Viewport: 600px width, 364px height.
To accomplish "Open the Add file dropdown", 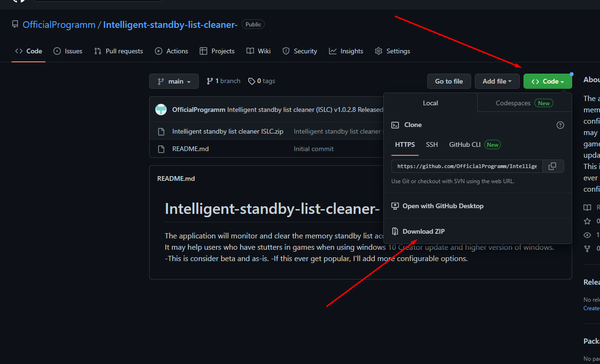I will point(497,81).
